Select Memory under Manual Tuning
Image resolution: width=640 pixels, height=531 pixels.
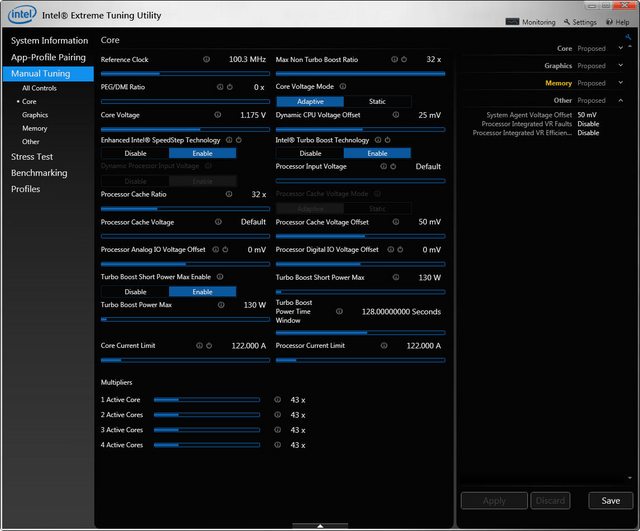pyautogui.click(x=35, y=128)
